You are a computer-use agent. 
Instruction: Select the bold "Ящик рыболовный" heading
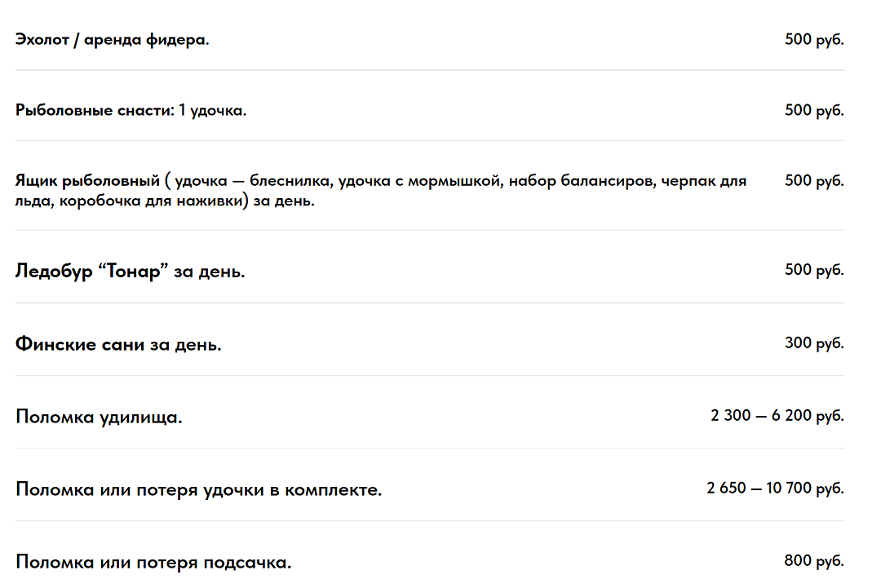[87, 181]
